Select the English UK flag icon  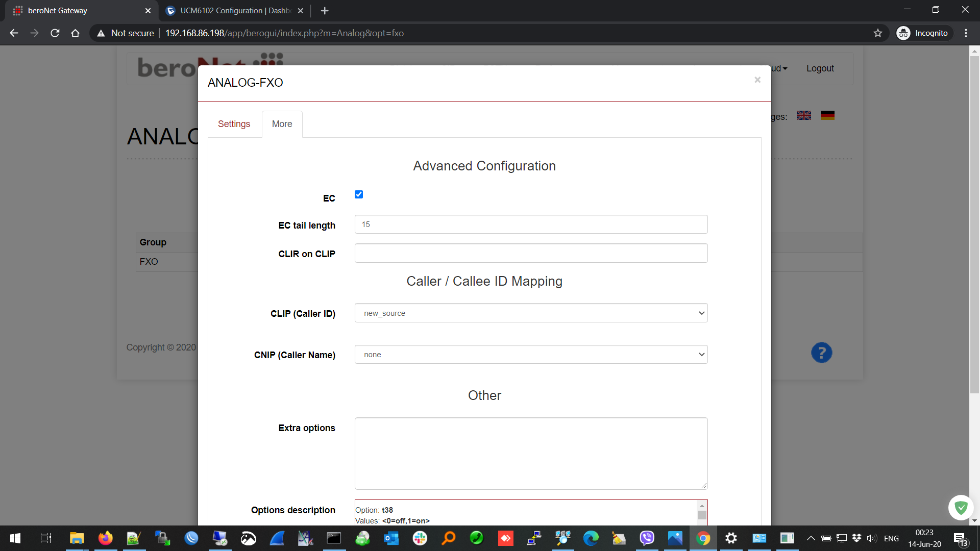pyautogui.click(x=804, y=116)
